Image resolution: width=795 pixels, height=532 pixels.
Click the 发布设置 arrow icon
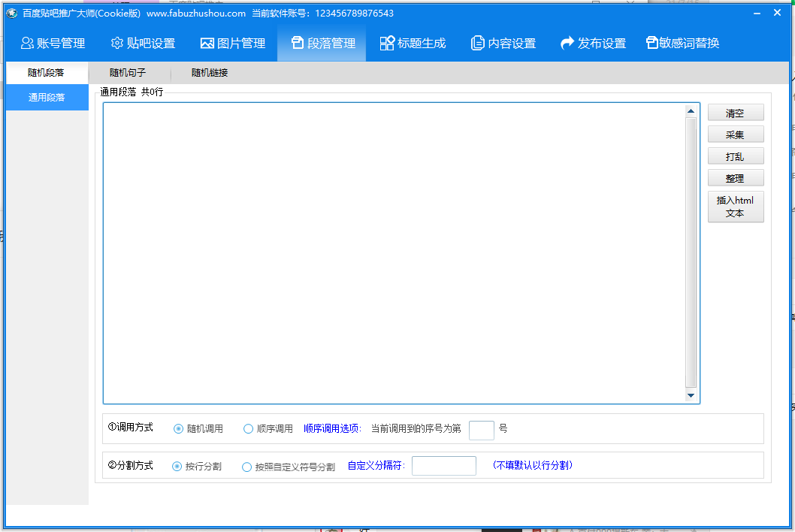(x=567, y=44)
